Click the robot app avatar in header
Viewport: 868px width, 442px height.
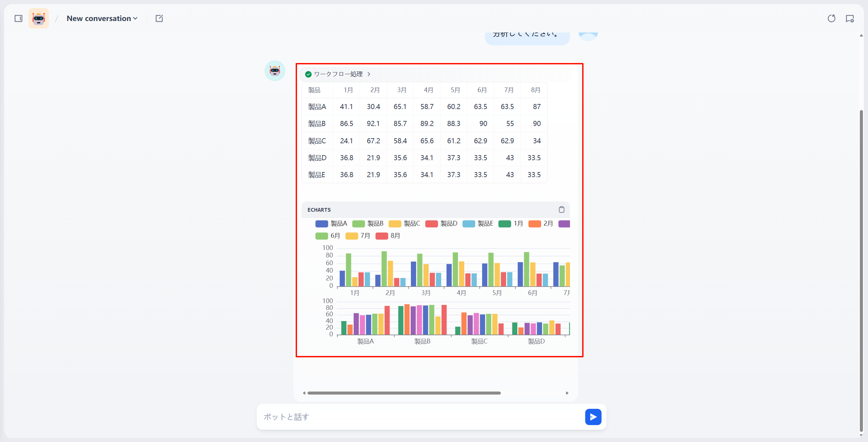[39, 18]
